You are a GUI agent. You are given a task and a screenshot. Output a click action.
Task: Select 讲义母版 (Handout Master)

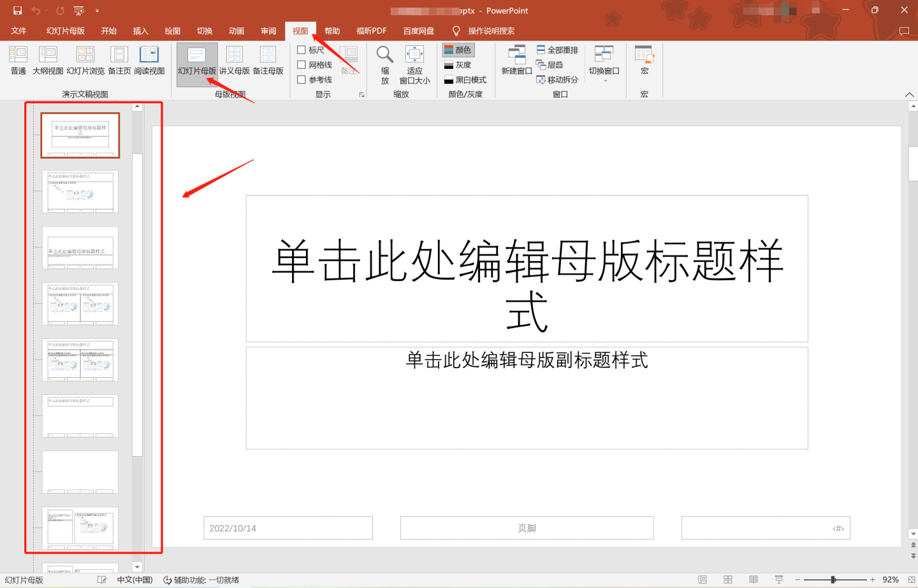tap(235, 62)
